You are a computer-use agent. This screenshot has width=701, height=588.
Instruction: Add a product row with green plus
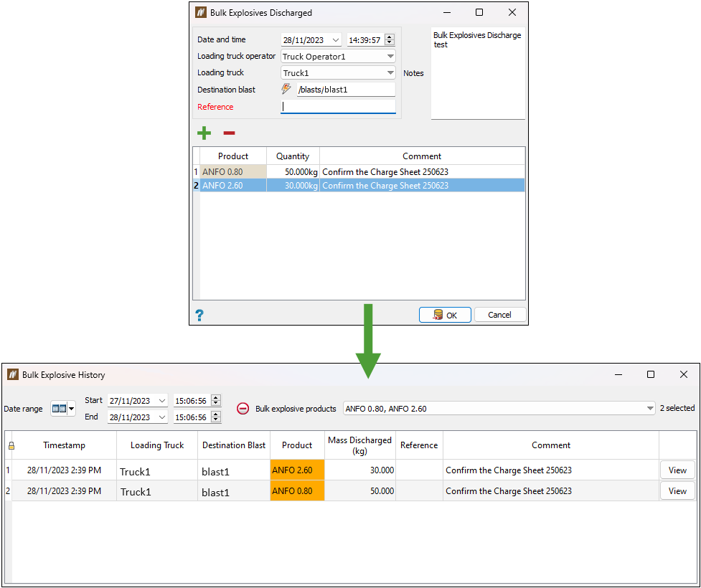pos(204,133)
